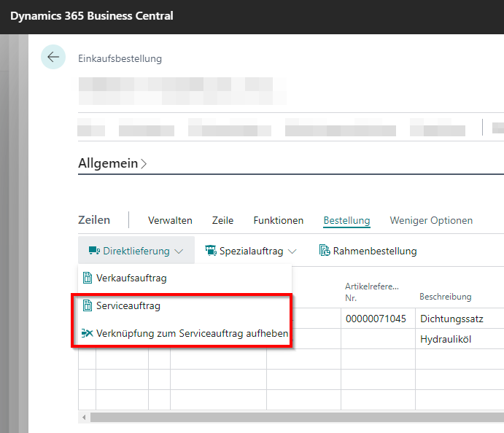504x433 pixels.
Task: Click the Verkaufsauftrag document icon
Action: (x=88, y=278)
